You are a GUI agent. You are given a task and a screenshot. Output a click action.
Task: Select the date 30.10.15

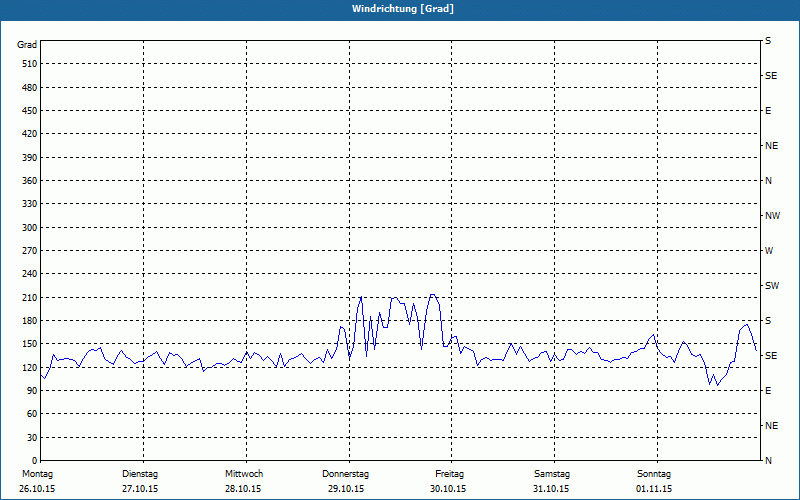[448, 489]
